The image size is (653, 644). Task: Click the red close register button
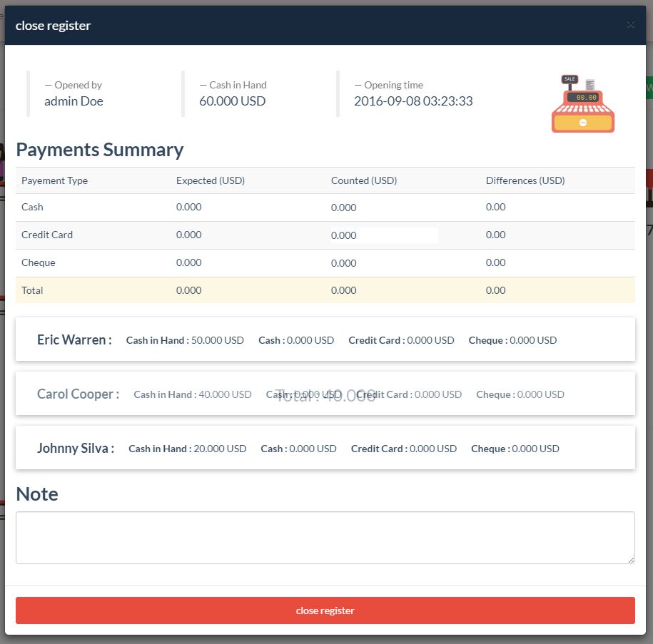[325, 610]
